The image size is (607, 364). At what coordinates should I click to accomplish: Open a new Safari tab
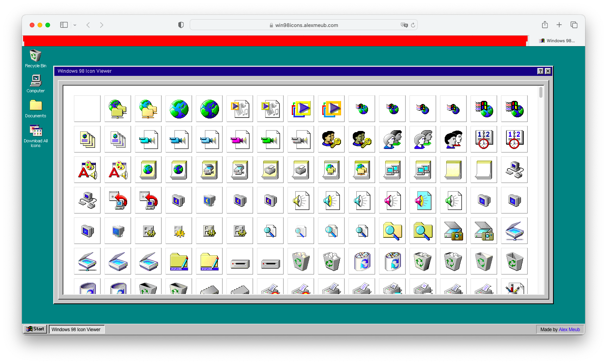point(559,25)
